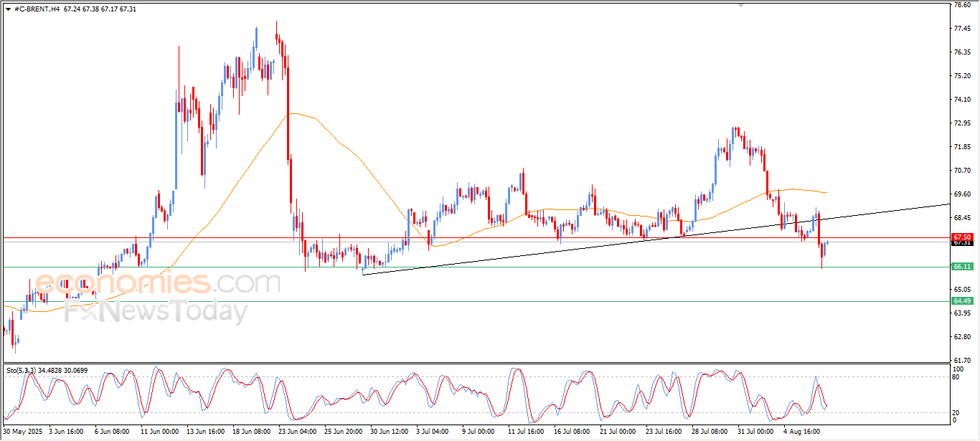Click the 30 May 2025 date label
The width and height of the screenshot is (980, 441).
click(x=21, y=432)
